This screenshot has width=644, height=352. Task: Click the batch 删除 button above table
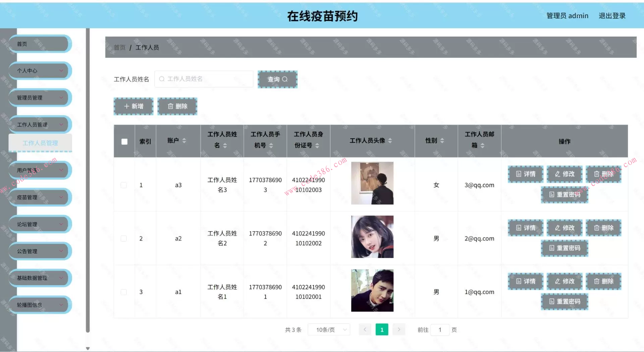point(177,106)
